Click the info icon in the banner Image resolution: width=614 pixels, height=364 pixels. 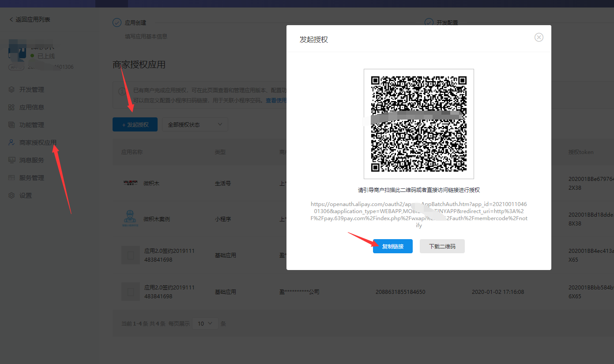tap(122, 91)
